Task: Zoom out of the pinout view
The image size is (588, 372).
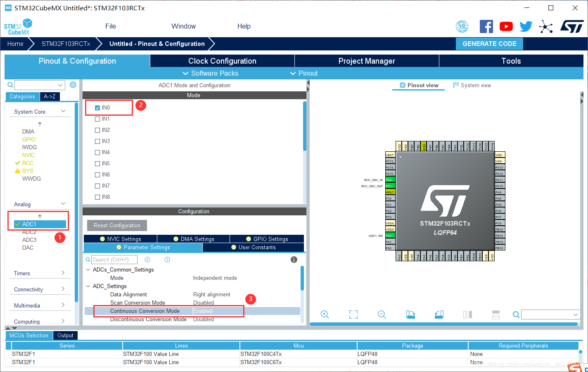Action: coord(382,315)
